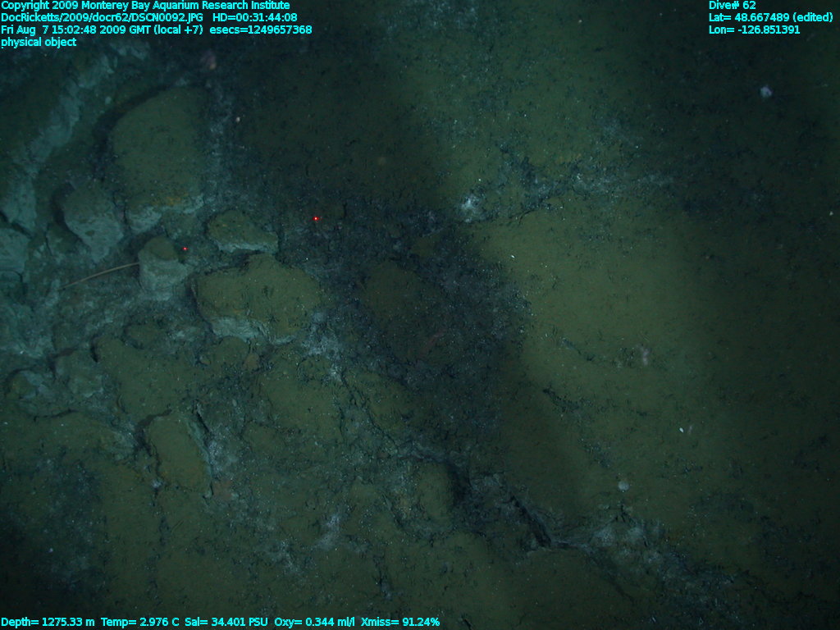
Task: Click the reading "Xmiss= 91.24%"
Action: coord(400,622)
